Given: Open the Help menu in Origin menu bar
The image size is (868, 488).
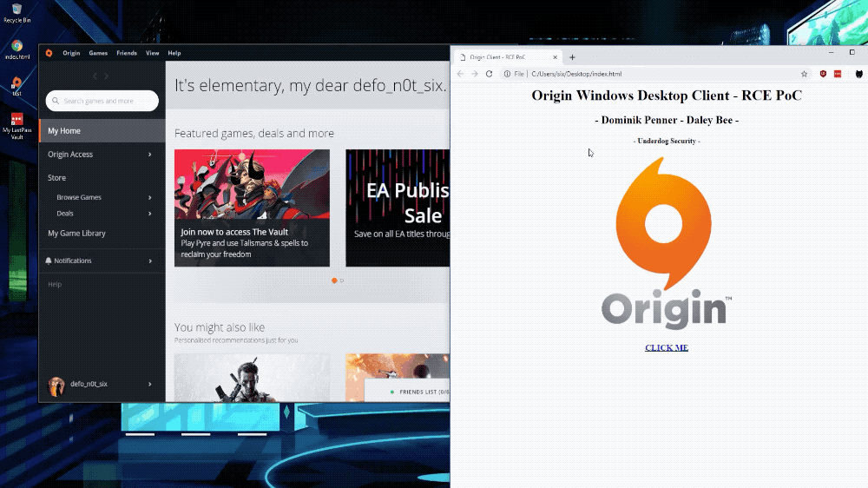Looking at the screenshot, I should tap(174, 53).
